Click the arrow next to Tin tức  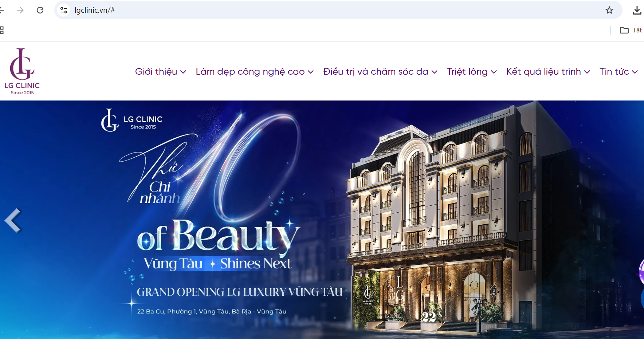tap(635, 72)
